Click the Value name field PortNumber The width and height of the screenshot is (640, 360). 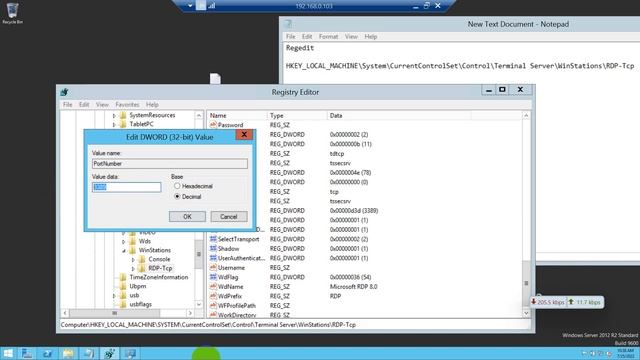[170, 164]
